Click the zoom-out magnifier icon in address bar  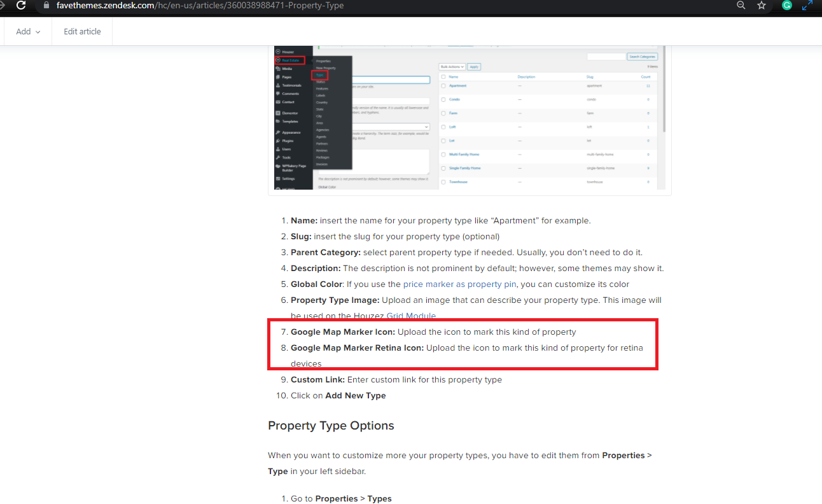(x=741, y=5)
